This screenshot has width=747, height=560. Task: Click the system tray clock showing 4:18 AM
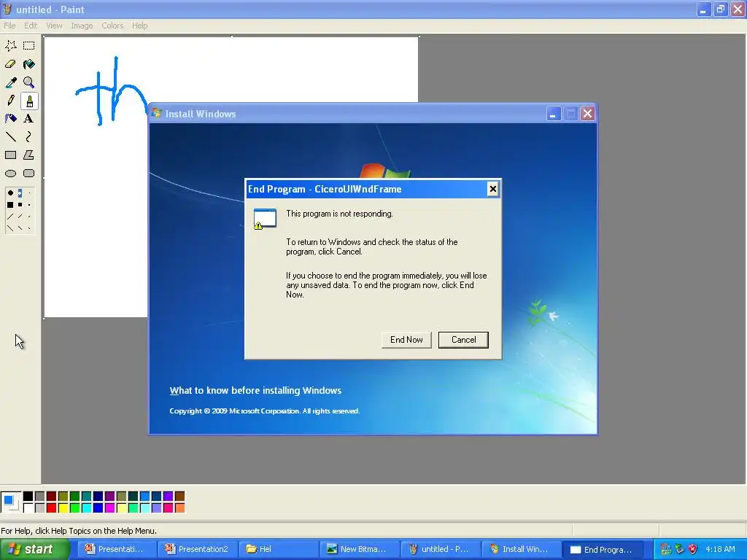tap(720, 550)
